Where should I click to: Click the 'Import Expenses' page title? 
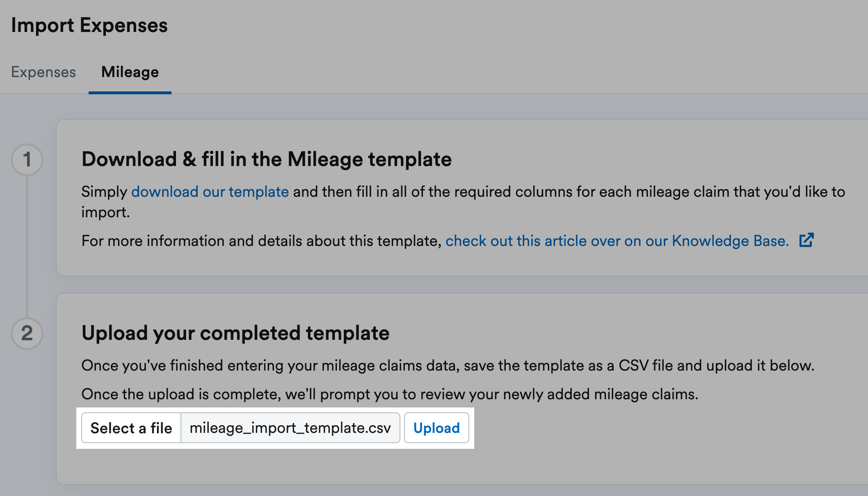coord(89,25)
